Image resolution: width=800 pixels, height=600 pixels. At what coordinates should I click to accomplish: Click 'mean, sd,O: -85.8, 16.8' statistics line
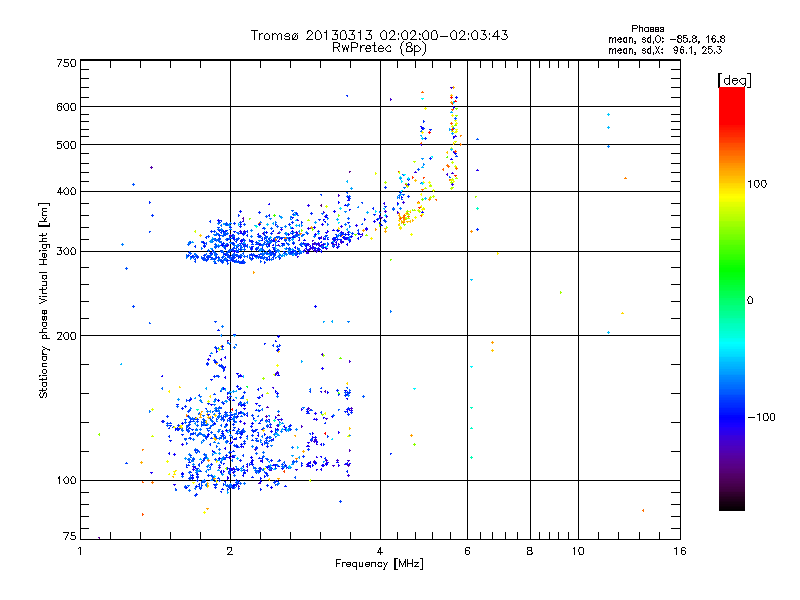click(x=666, y=39)
